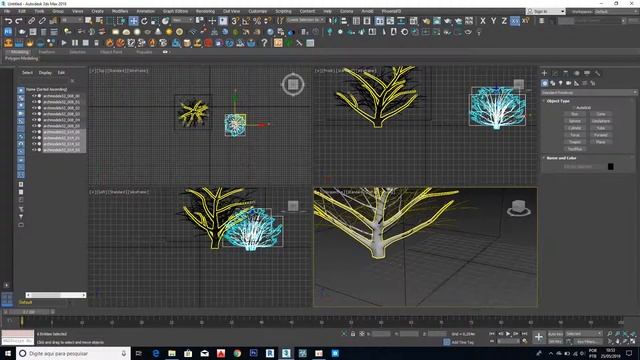Restrict movement to the XY plane
This screenshot has width=640, height=360.
(515, 21)
